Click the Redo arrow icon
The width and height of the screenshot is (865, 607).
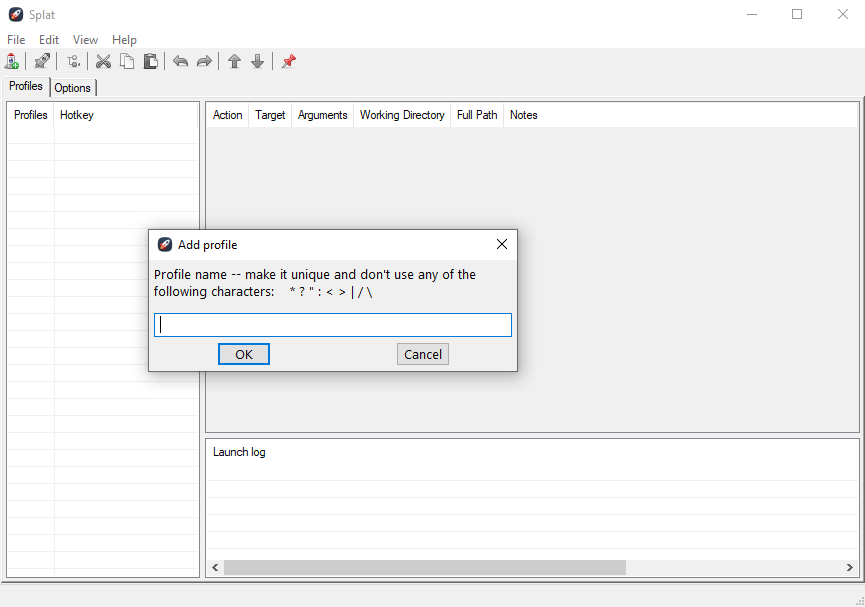[205, 61]
